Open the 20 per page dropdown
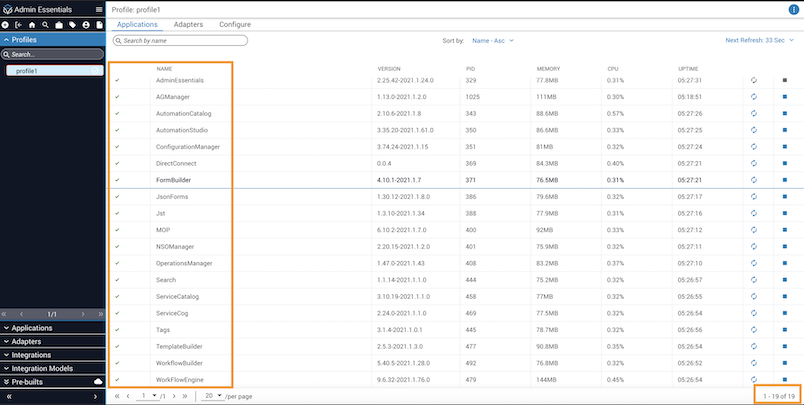The height and width of the screenshot is (405, 804). click(213, 396)
